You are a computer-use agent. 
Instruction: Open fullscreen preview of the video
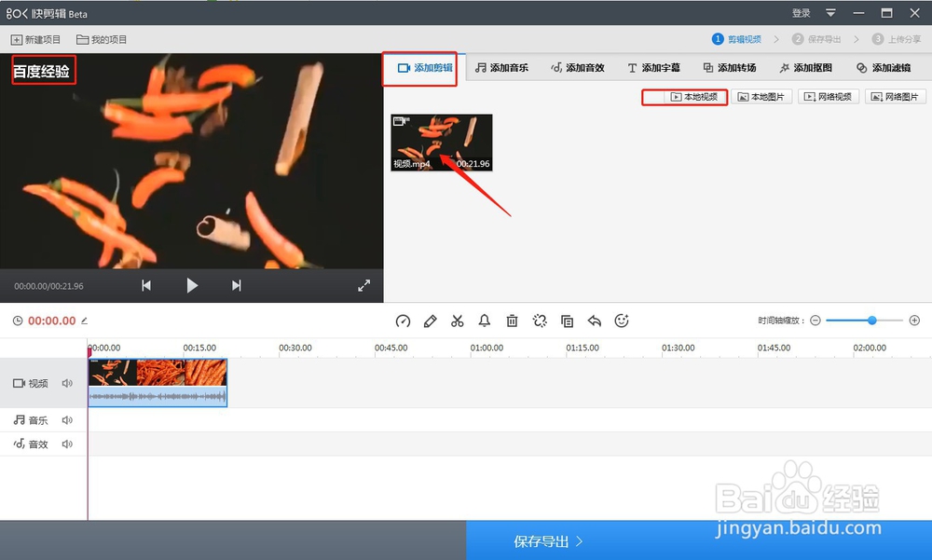click(x=364, y=285)
